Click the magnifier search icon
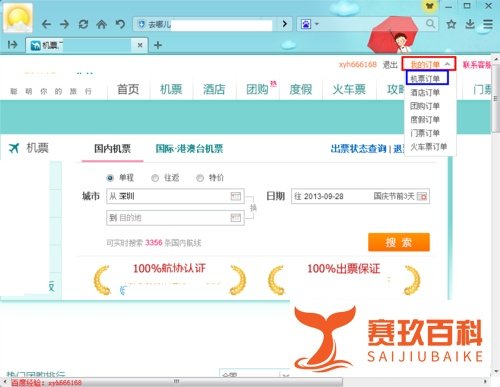 coord(430,24)
